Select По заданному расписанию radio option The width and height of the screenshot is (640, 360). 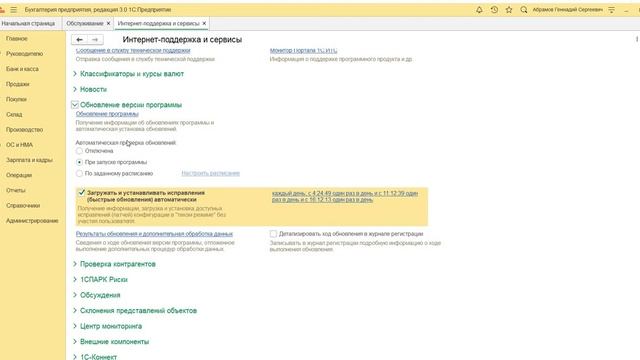point(79,173)
